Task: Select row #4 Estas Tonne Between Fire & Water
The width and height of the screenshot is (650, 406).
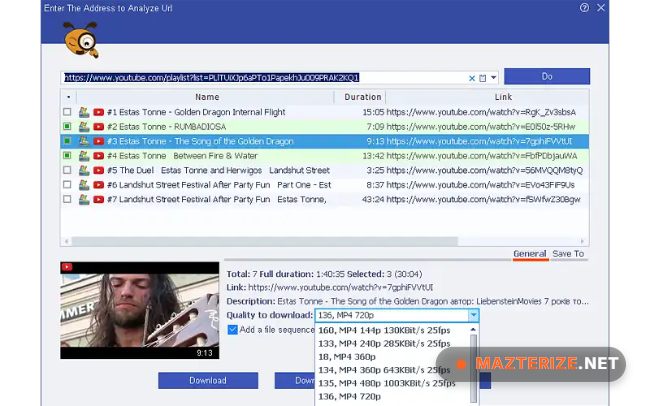Action: click(325, 156)
